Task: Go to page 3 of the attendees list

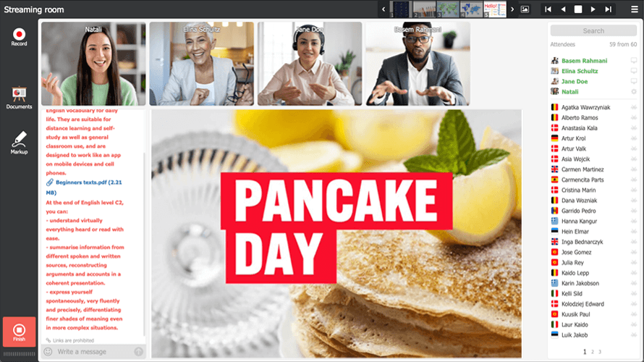Action: point(600,352)
